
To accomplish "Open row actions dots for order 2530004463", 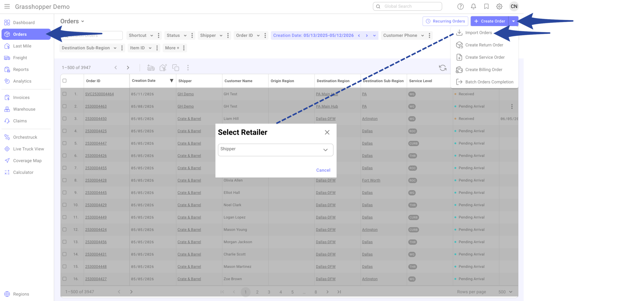I will point(512,107).
